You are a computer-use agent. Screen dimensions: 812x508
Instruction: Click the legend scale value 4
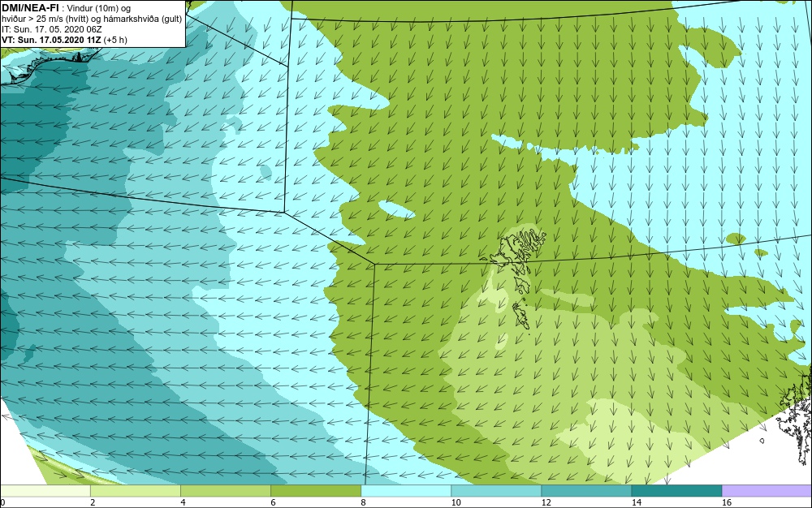183,502
